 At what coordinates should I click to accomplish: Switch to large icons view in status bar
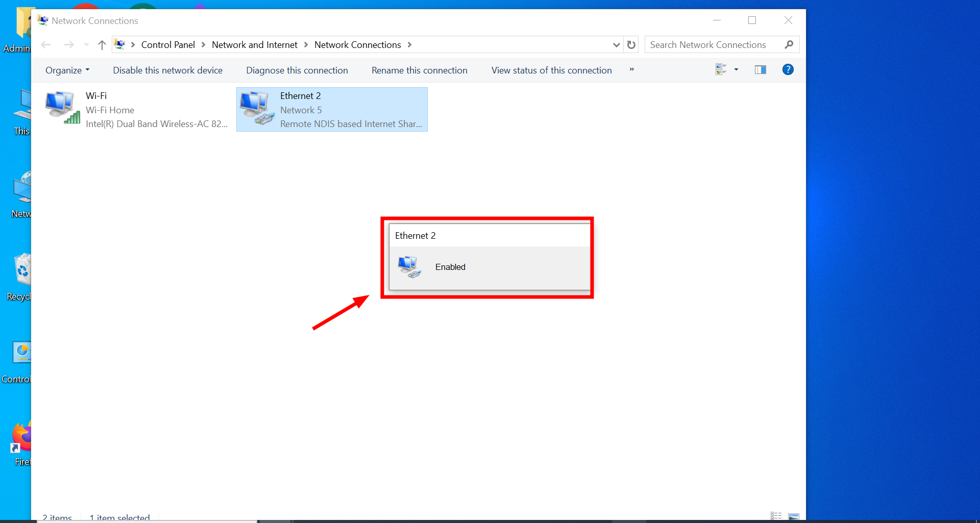pyautogui.click(x=794, y=516)
